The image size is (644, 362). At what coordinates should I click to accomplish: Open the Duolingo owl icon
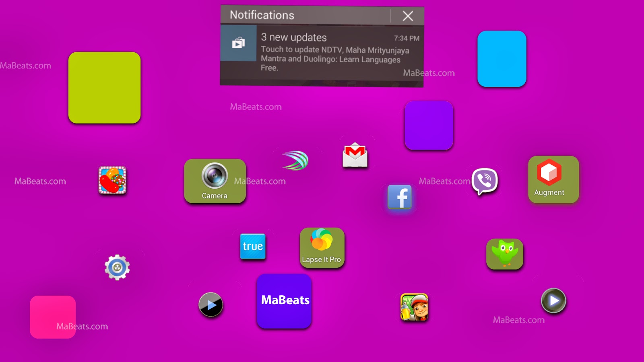click(x=505, y=254)
